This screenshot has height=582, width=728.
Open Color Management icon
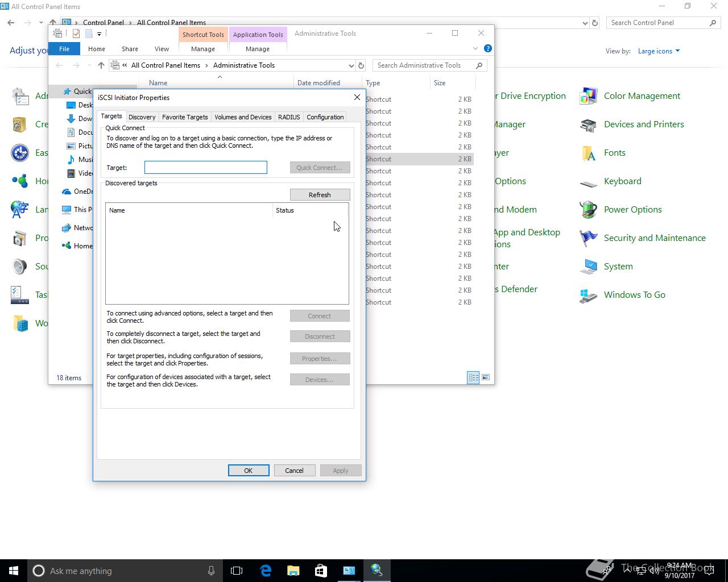click(x=588, y=96)
